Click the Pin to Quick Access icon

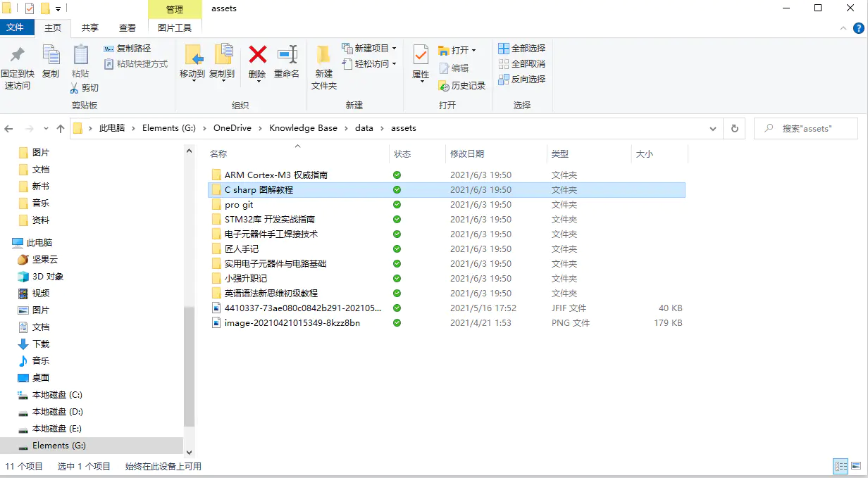(18, 55)
